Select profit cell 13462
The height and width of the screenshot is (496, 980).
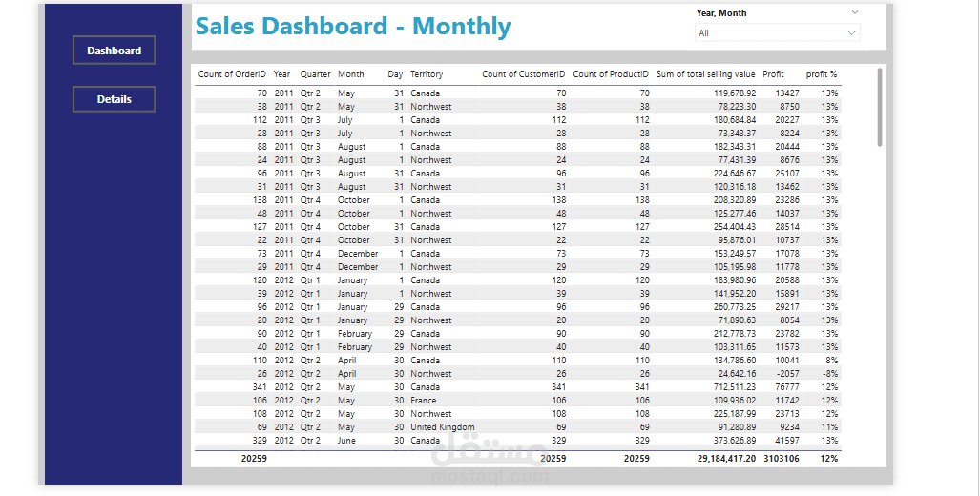(787, 187)
